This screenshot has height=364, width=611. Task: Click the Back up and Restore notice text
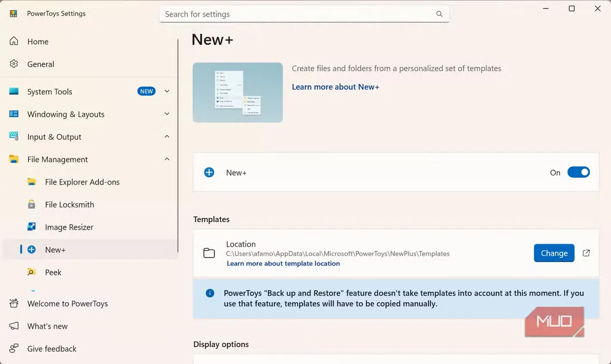coord(404,298)
